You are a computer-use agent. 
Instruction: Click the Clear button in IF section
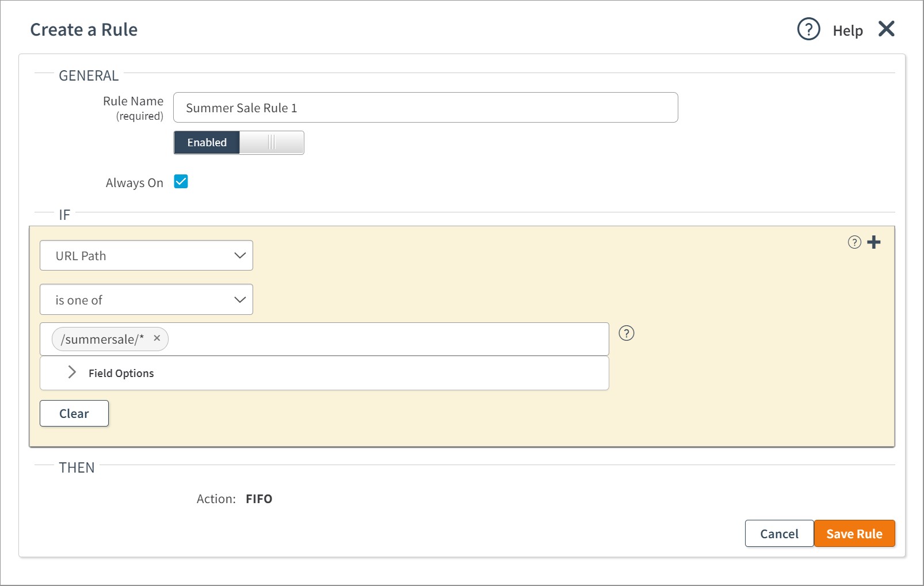pos(74,413)
